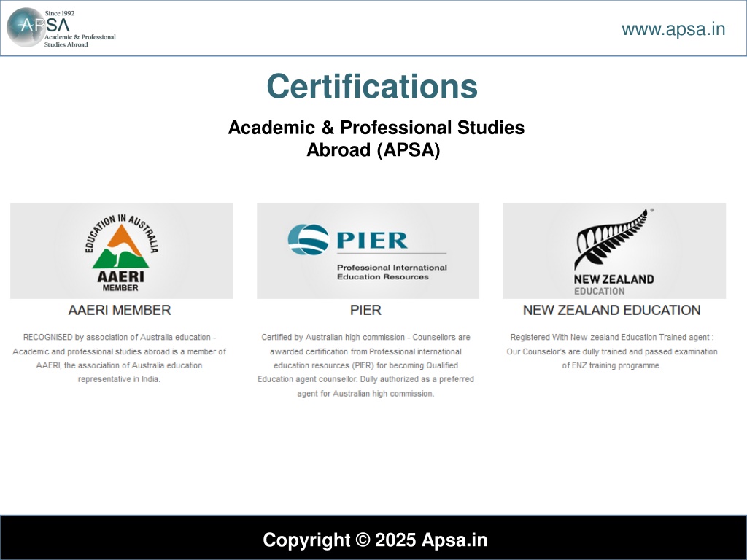This screenshot has height=560, width=747.
Task: Click the Certifications heading
Action: pos(372,86)
